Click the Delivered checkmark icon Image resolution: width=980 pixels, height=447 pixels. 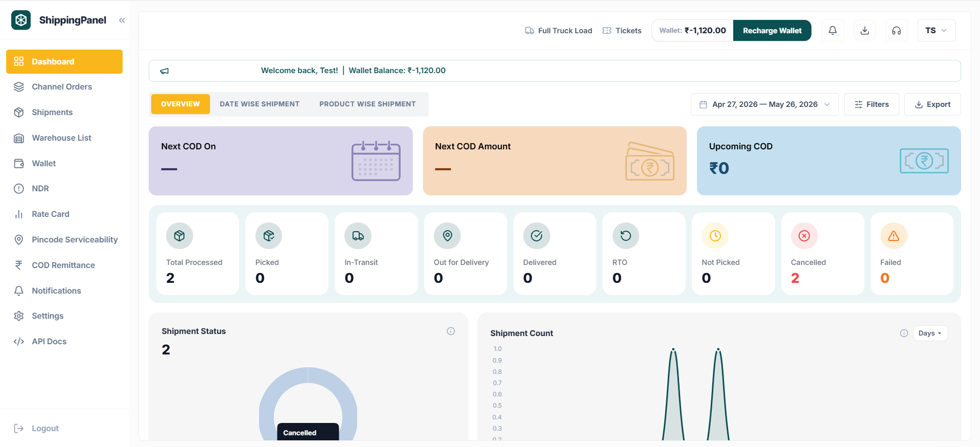click(536, 236)
